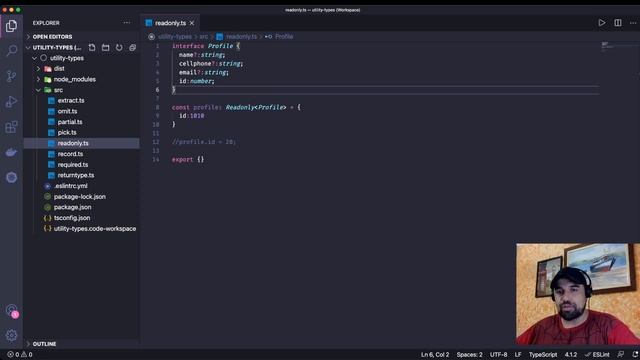Screen dimensions: 640x360
Task: Click the Profile interface name in code
Action: pyautogui.click(x=220, y=46)
